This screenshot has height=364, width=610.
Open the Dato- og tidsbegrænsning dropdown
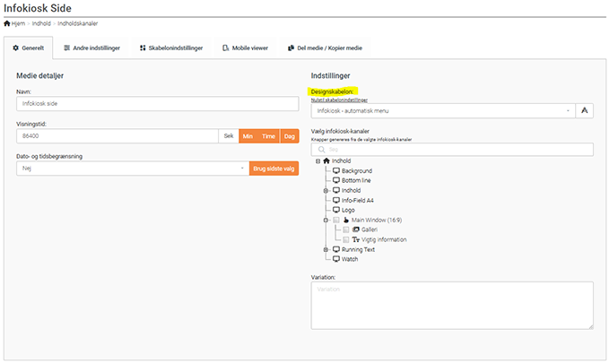pyautogui.click(x=132, y=168)
